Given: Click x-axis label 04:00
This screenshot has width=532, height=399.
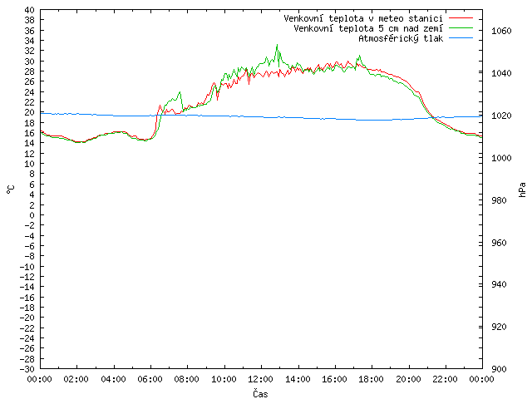Looking at the screenshot, I should click(113, 379).
